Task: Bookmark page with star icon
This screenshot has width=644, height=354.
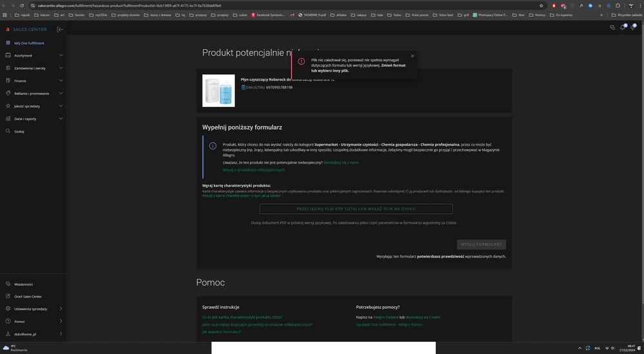Action: pyautogui.click(x=542, y=6)
